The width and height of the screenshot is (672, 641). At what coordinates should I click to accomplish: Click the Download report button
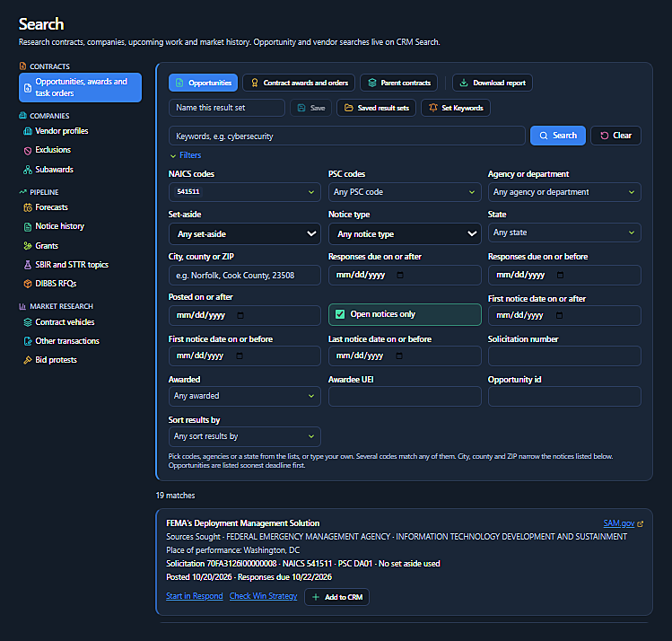point(493,83)
